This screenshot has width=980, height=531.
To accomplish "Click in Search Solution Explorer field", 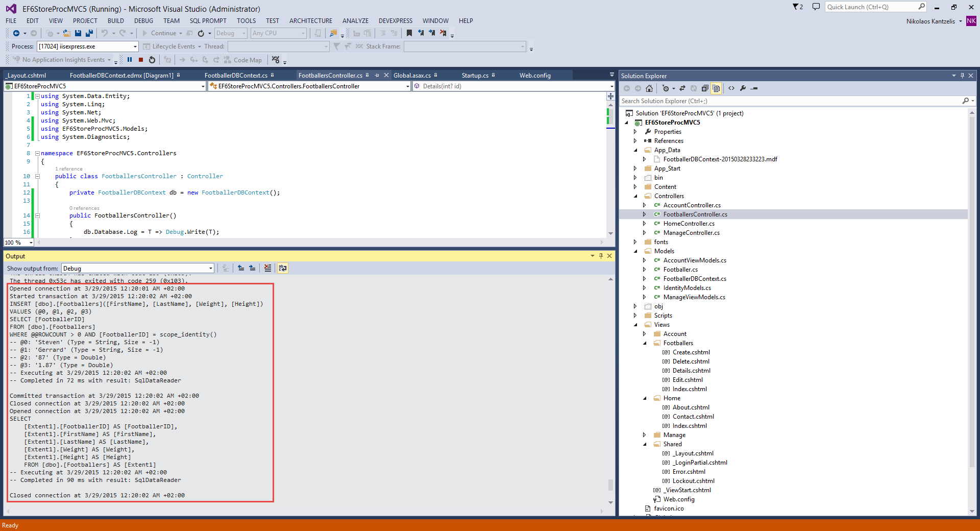I will (x=791, y=101).
